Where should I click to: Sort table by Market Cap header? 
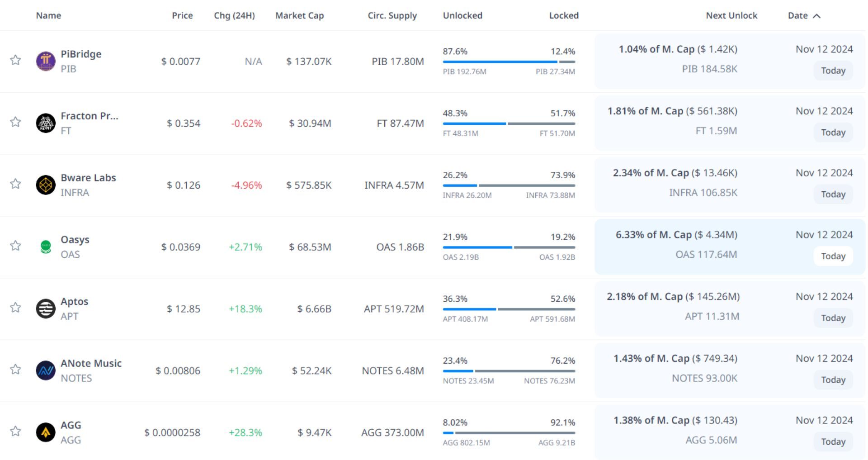[x=299, y=15]
